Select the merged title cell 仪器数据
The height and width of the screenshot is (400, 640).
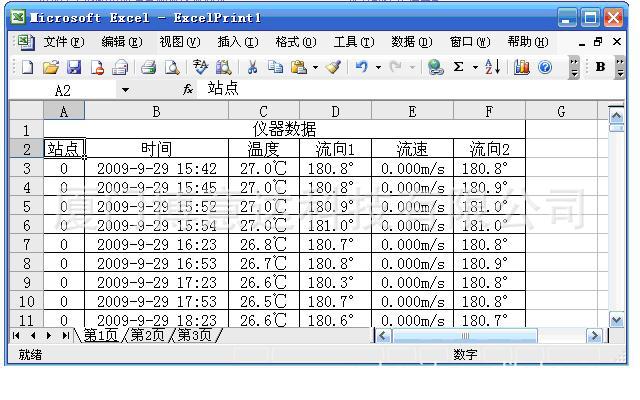pos(284,130)
